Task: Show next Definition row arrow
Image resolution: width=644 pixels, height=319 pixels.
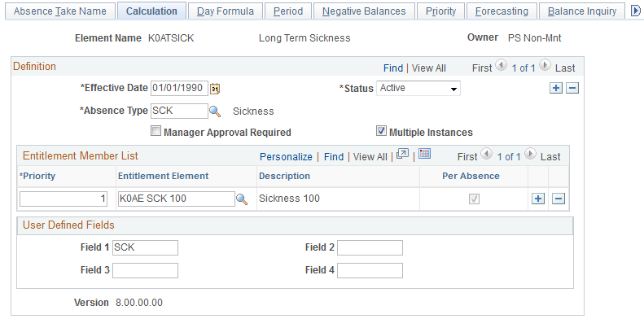Action: (545, 65)
